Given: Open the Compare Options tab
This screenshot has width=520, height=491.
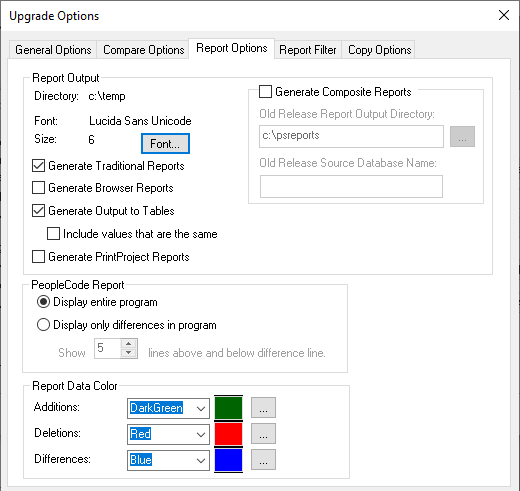Looking at the screenshot, I should click(143, 50).
